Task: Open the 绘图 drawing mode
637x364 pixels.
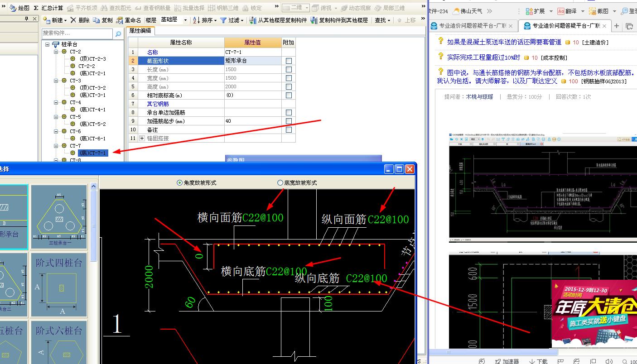Action: (19, 8)
